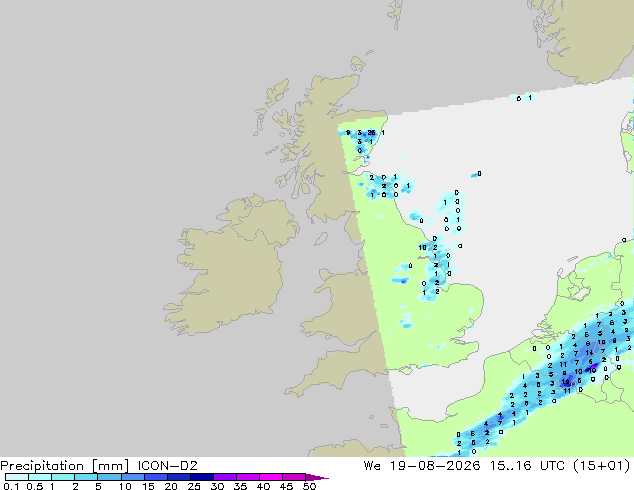The image size is (634, 490).
Task: Click the 26 mm value over eastern Scotland
Action: click(371, 133)
